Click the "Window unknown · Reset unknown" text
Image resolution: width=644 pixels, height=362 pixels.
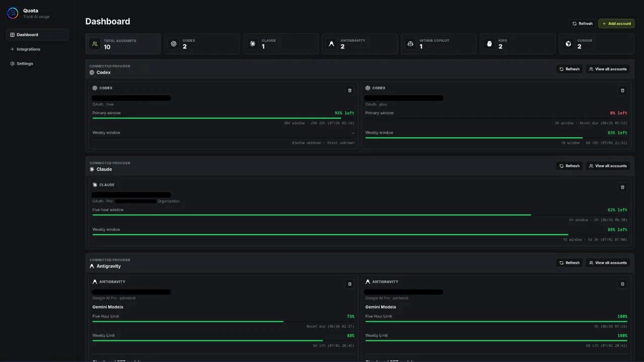pos(323,143)
